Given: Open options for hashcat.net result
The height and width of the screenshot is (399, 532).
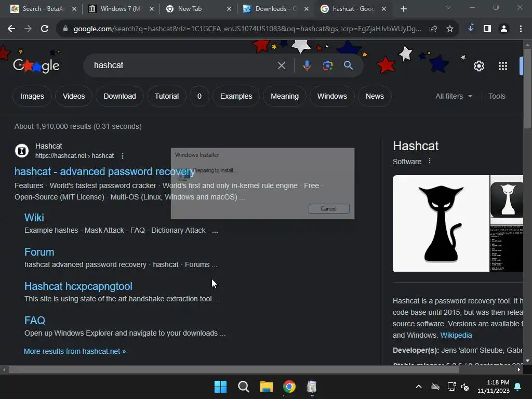Looking at the screenshot, I should 123,156.
